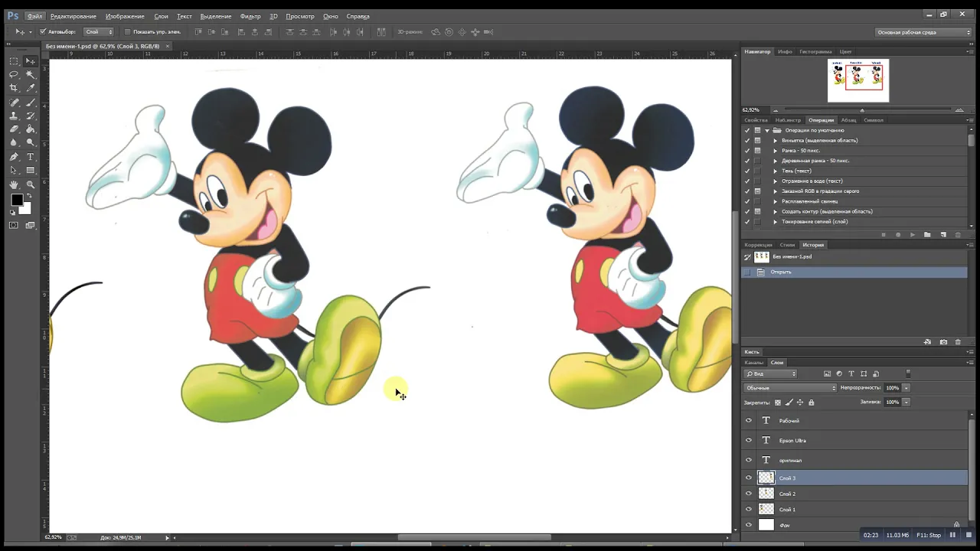Click the canvas horizontal scrollbar
The height and width of the screenshot is (551, 980).
click(x=473, y=537)
